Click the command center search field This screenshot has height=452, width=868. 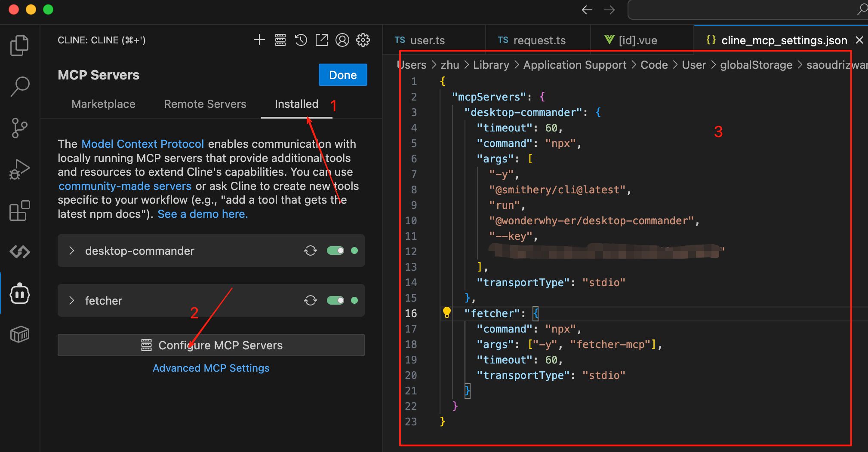[x=748, y=10]
